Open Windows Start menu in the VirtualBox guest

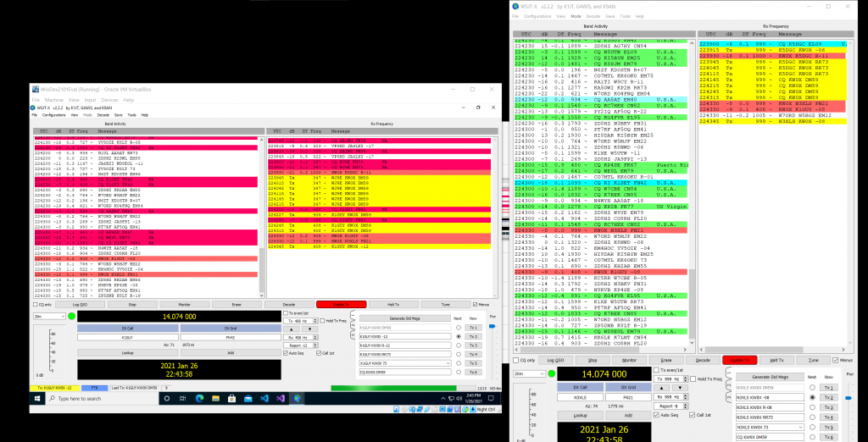coord(37,398)
